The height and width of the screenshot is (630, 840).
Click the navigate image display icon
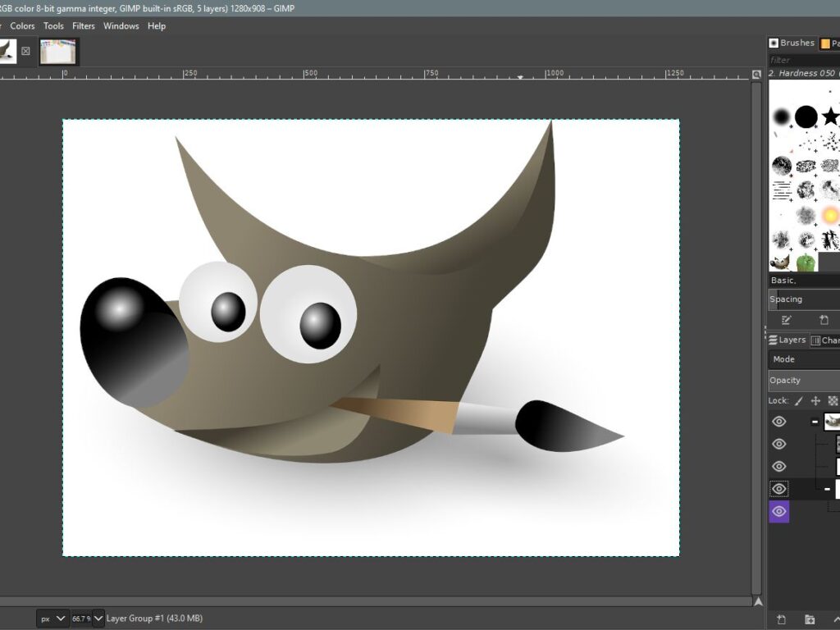(x=758, y=601)
